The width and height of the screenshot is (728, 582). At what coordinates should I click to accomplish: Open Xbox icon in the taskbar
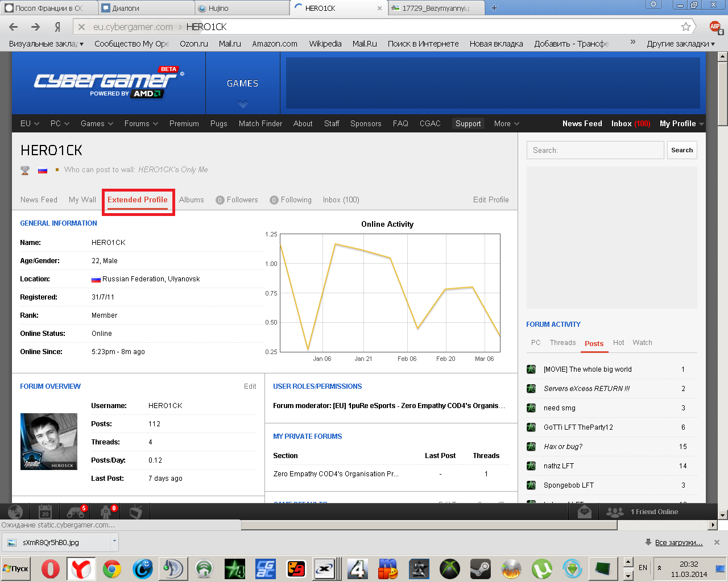tap(449, 569)
